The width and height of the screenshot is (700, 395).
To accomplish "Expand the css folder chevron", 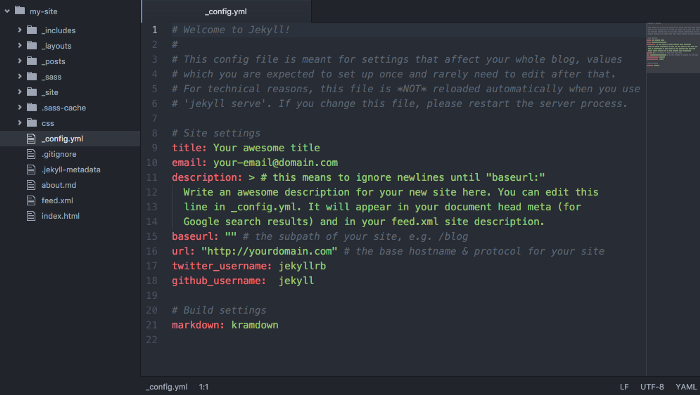I will point(19,123).
